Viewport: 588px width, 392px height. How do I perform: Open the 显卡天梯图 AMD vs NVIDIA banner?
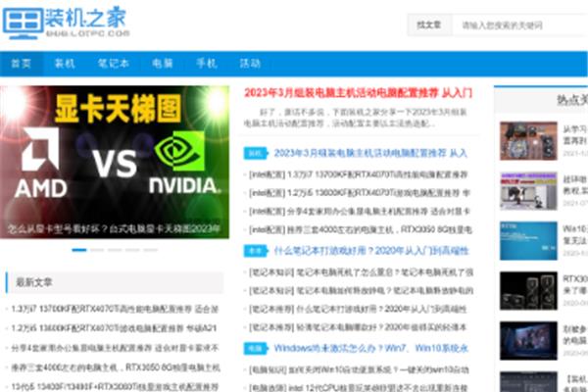point(115,162)
